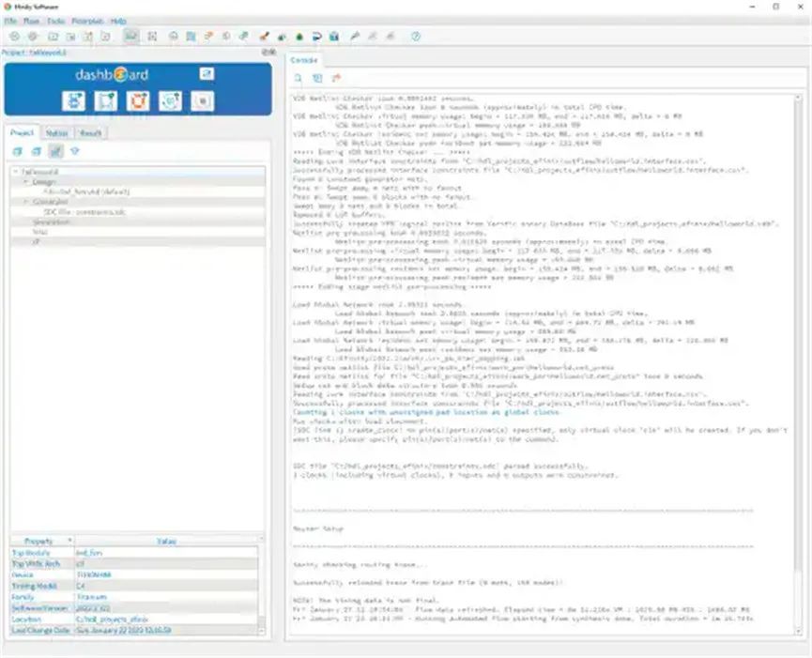This screenshot has width=812, height=658.
Task: Click the small icon beside the dashboard title
Action: point(207,74)
